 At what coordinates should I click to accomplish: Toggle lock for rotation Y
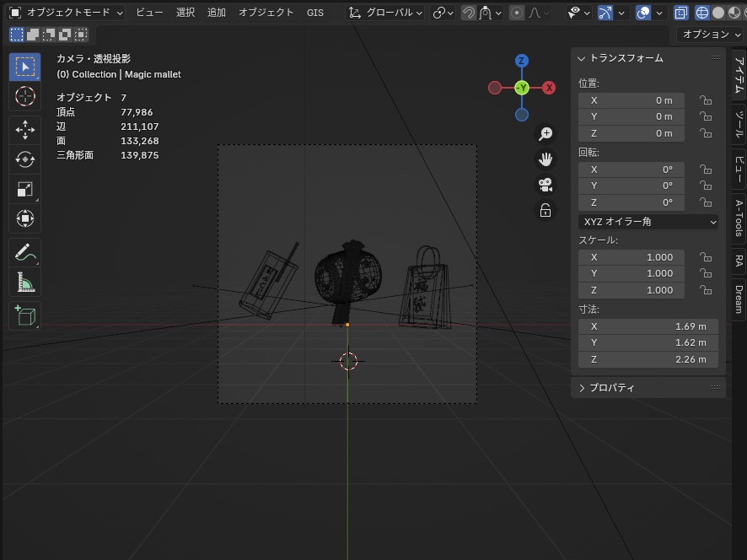tap(706, 186)
